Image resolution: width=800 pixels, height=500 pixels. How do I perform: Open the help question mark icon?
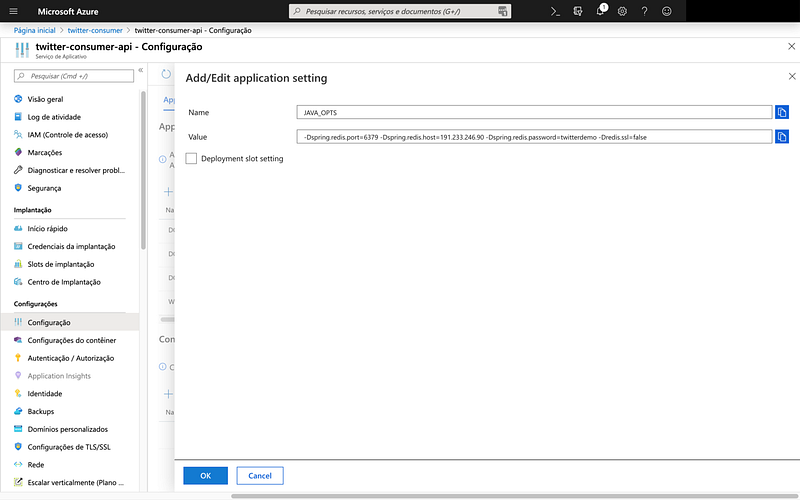[x=644, y=11]
